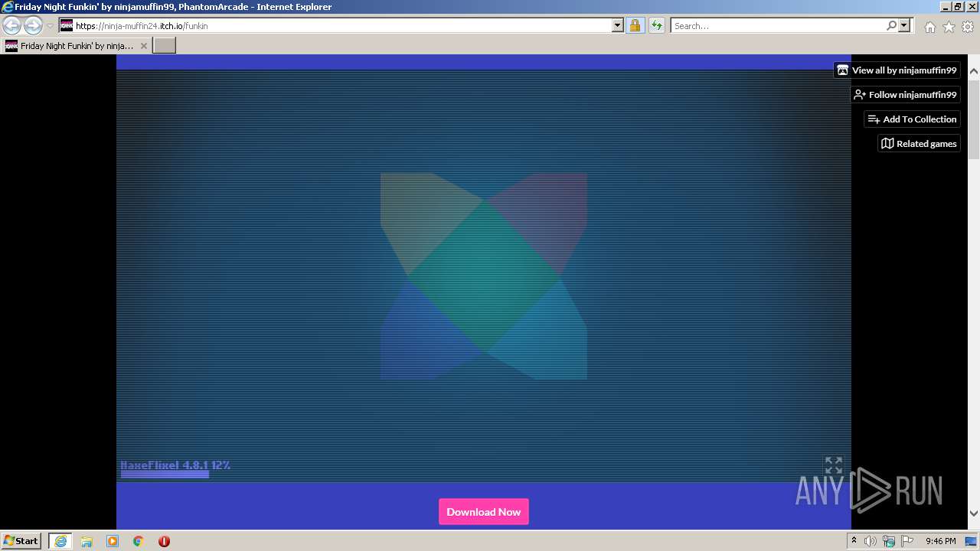Click the 9:46 PM clock
The image size is (980, 551).
[940, 541]
